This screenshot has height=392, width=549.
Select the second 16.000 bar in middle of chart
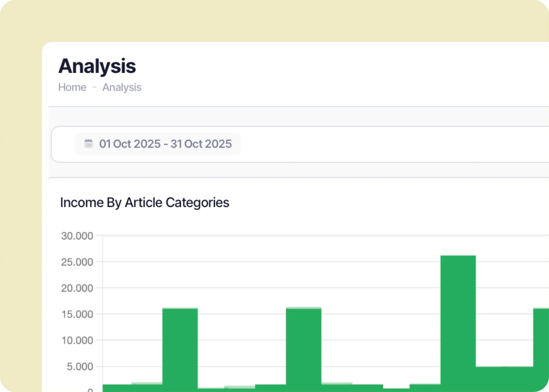[x=304, y=350]
